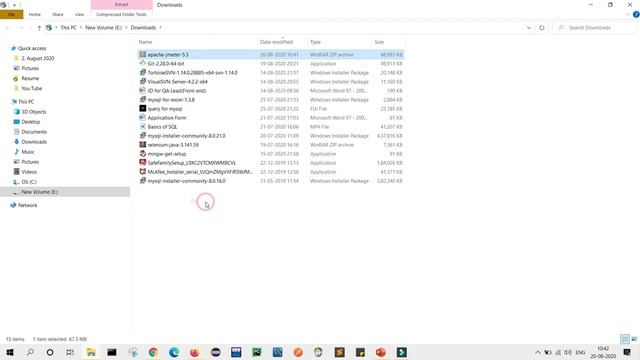
Task: Select the Application Form document icon
Action: (x=142, y=118)
